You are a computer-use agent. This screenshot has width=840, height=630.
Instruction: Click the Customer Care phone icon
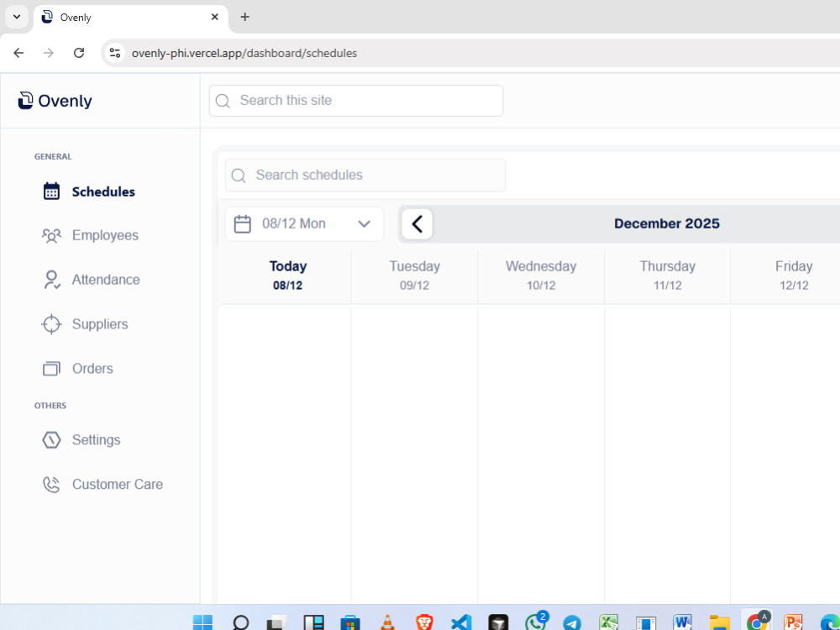coord(51,485)
